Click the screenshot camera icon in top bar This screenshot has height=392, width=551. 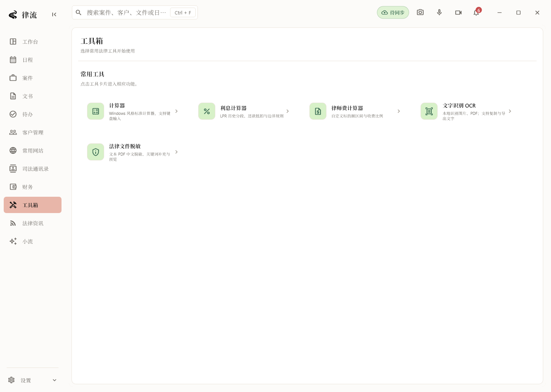[420, 13]
